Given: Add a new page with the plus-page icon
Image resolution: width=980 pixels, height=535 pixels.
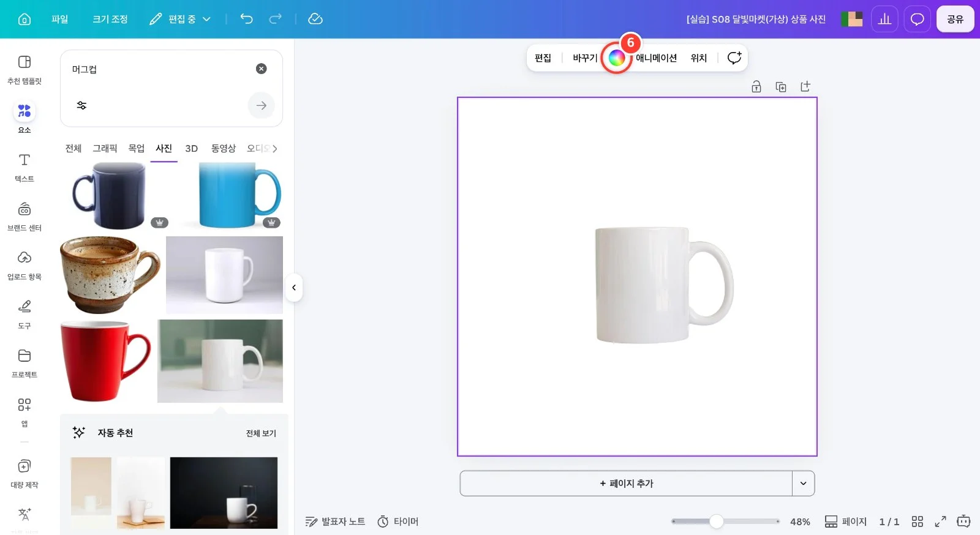Looking at the screenshot, I should pyautogui.click(x=805, y=86).
